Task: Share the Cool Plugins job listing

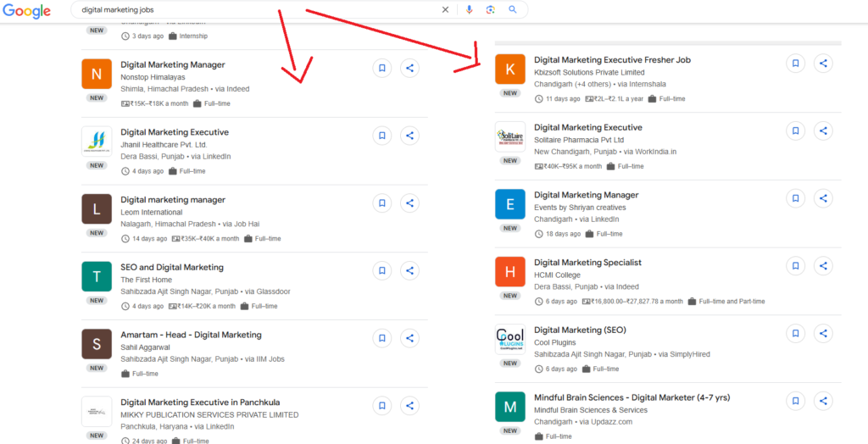Action: [823, 333]
